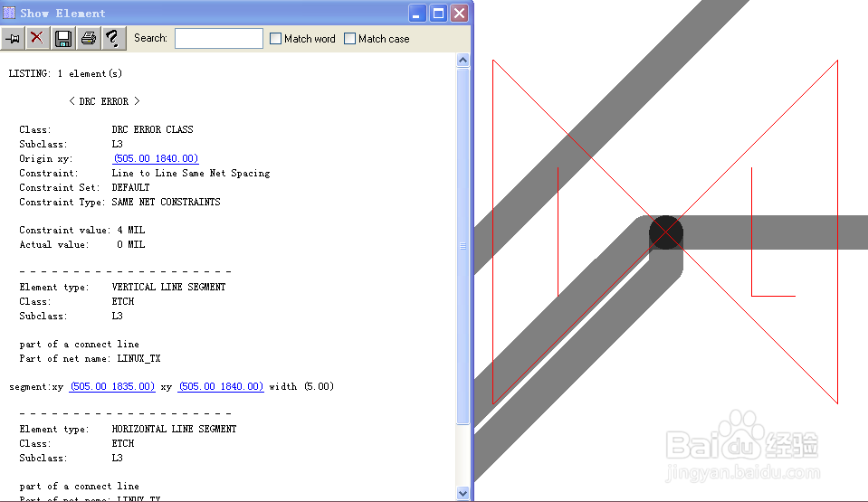Viewport: 868px width, 502px height.
Task: Close the Show Element window
Action: point(460,14)
